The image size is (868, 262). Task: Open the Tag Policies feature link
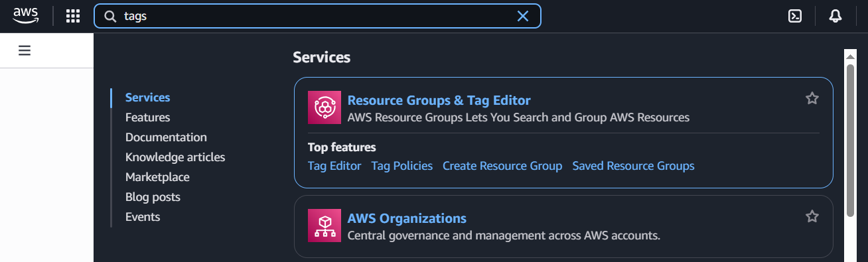[401, 166]
